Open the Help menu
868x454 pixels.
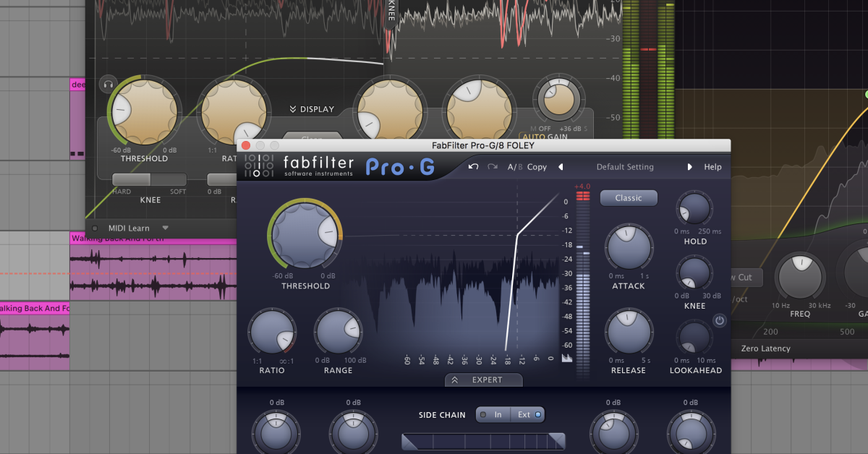(x=712, y=167)
